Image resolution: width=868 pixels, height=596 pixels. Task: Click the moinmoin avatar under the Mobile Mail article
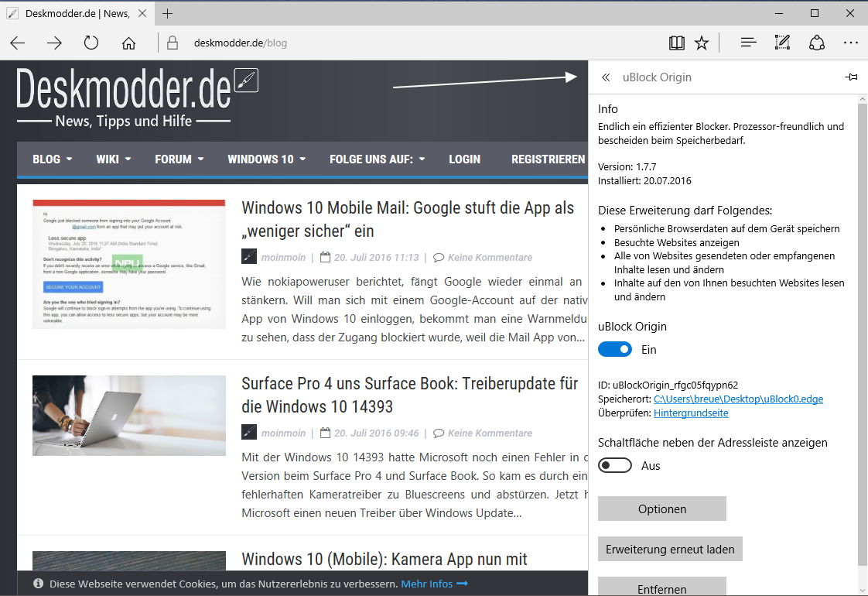point(249,256)
